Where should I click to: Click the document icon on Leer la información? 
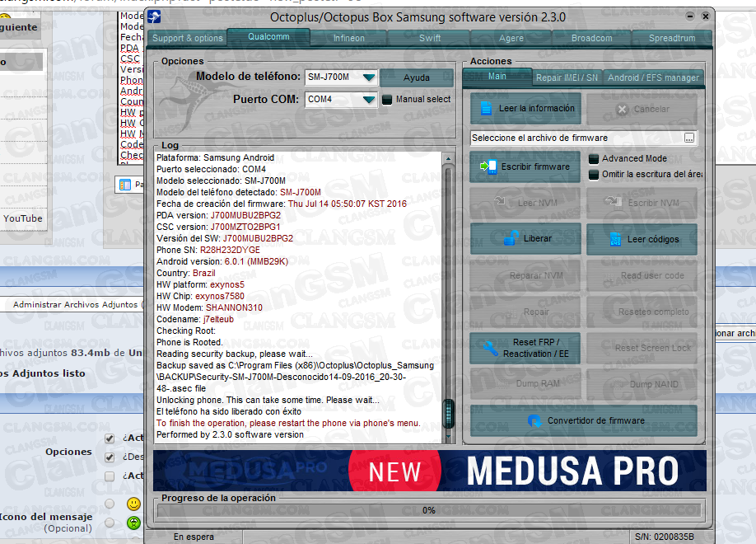point(486,108)
